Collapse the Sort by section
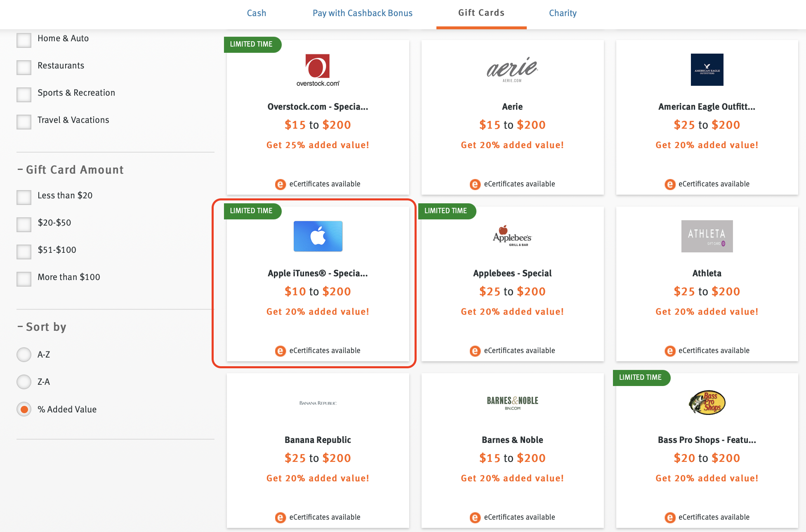Viewport: 806px width, 532px height. [20, 327]
